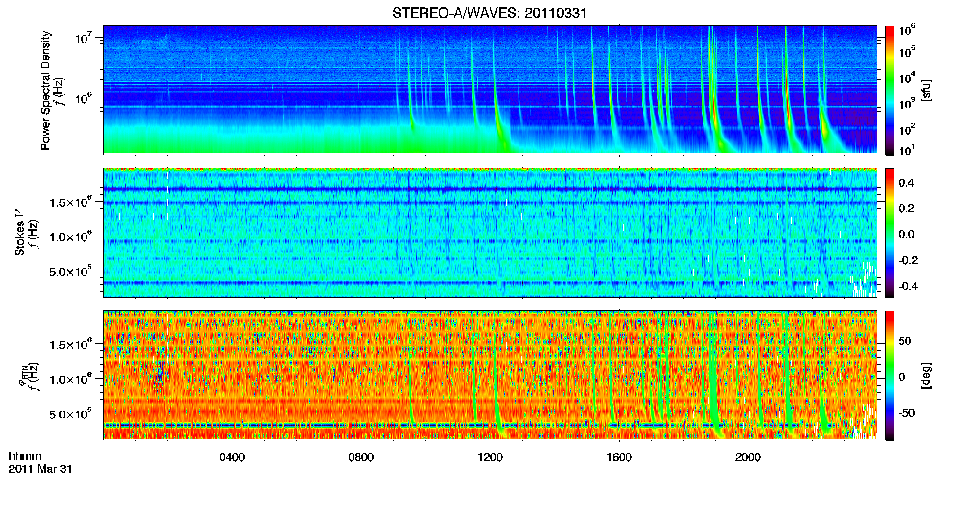The image size is (980, 505).
Task: Click the Stokes V colorbar
Action: [890, 233]
